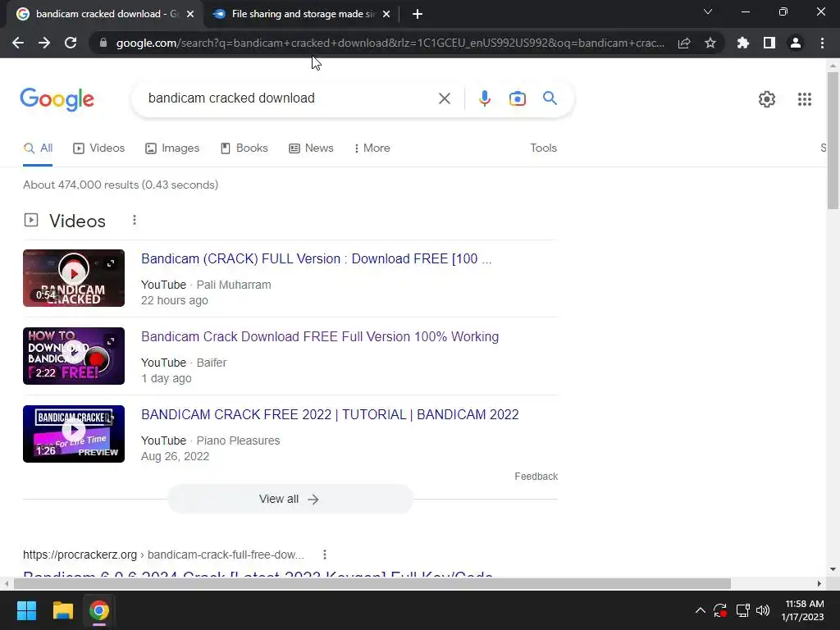Open Bandicam (CRACK) FULL Version video link
The height and width of the screenshot is (630, 840).
point(316,258)
